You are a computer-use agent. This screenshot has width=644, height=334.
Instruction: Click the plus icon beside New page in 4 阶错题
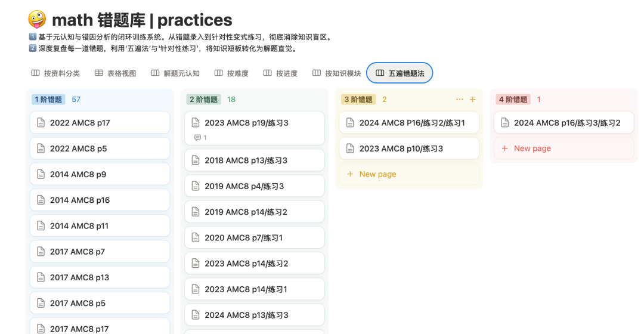click(505, 149)
